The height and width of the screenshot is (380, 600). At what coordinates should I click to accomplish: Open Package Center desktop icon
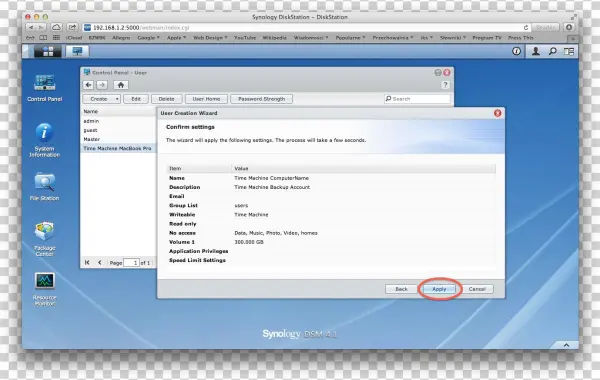point(44,239)
